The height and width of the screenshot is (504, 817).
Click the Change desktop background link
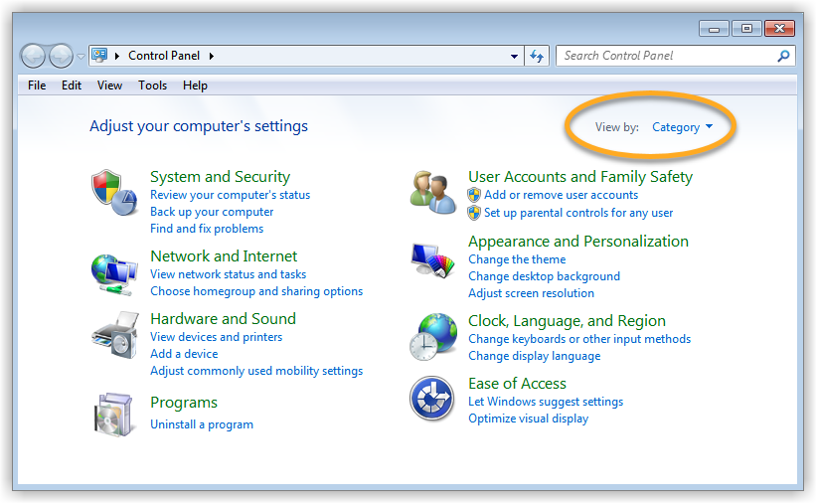[x=544, y=276]
